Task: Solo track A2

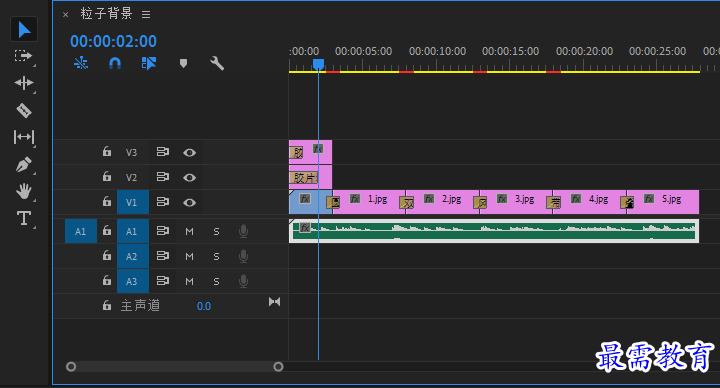Action: pos(216,256)
